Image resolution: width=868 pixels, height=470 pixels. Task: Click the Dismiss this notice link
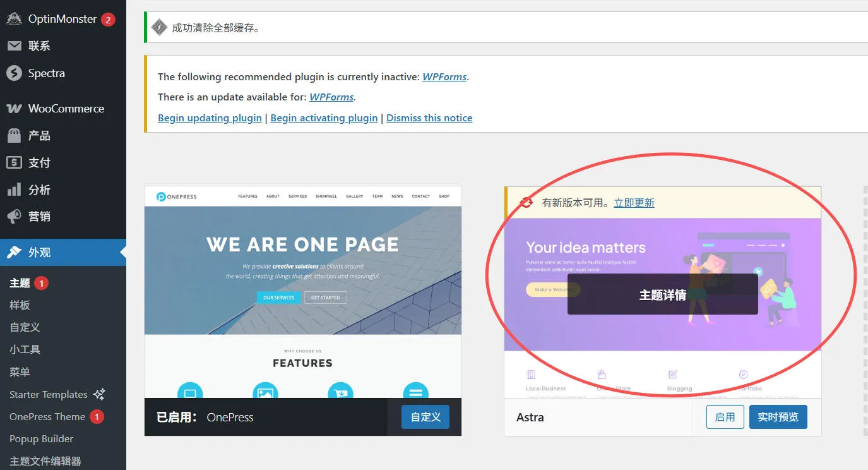[429, 118]
